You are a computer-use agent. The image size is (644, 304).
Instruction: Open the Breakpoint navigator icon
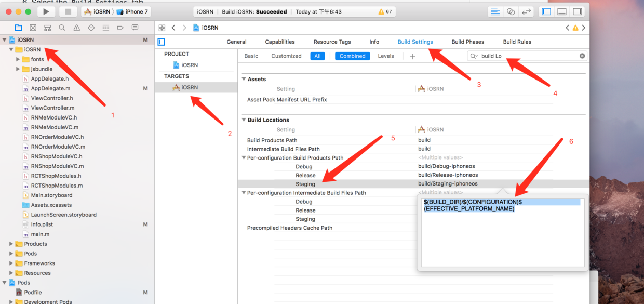point(120,28)
